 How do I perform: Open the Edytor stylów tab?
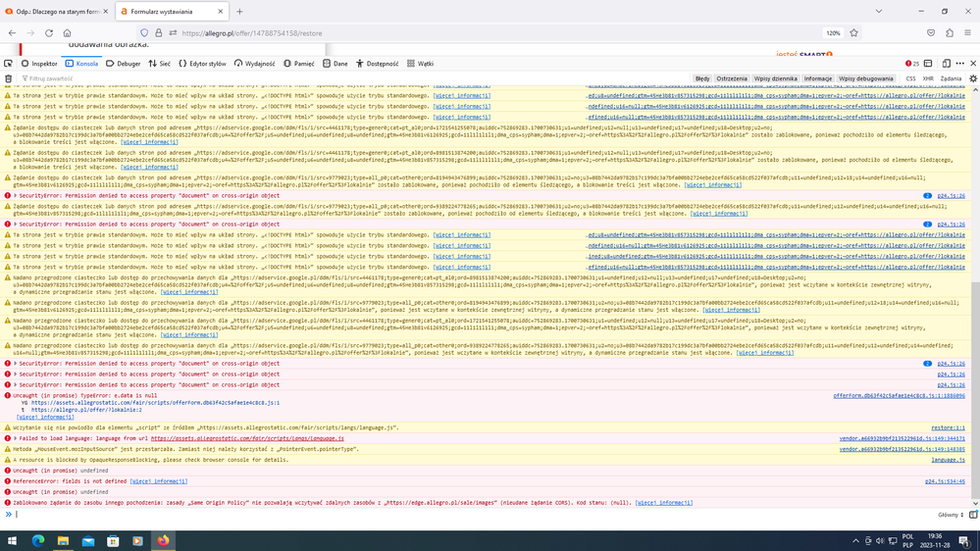[x=202, y=63]
